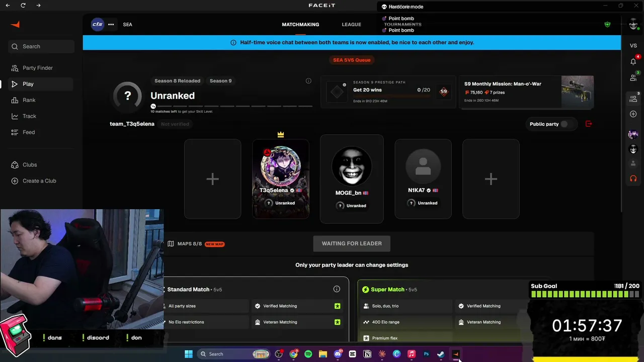Click the red leave party icon

click(x=589, y=124)
